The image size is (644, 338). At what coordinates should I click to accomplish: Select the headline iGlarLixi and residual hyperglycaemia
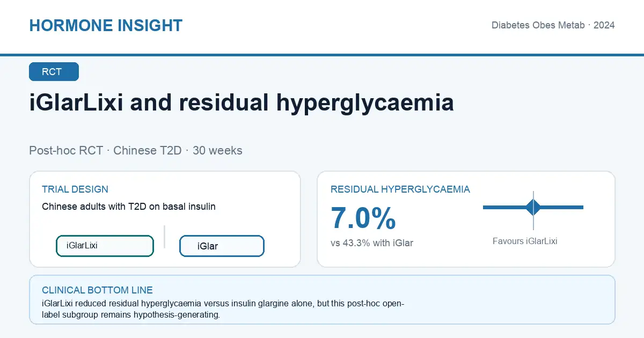click(x=241, y=103)
